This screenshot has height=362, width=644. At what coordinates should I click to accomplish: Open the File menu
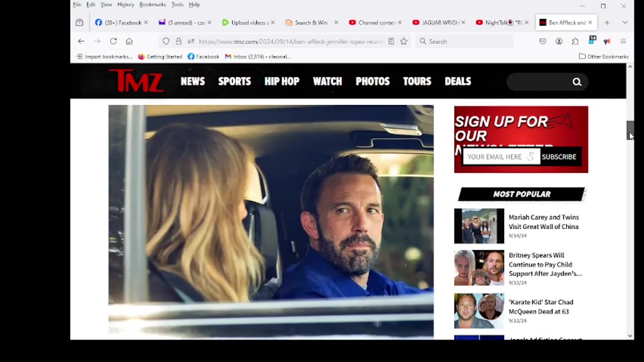tap(77, 5)
